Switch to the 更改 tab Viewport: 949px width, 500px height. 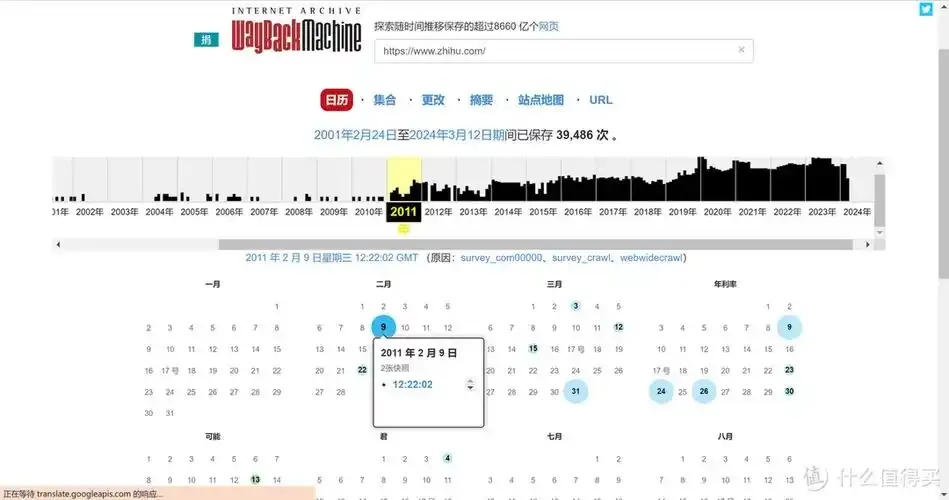tap(433, 100)
